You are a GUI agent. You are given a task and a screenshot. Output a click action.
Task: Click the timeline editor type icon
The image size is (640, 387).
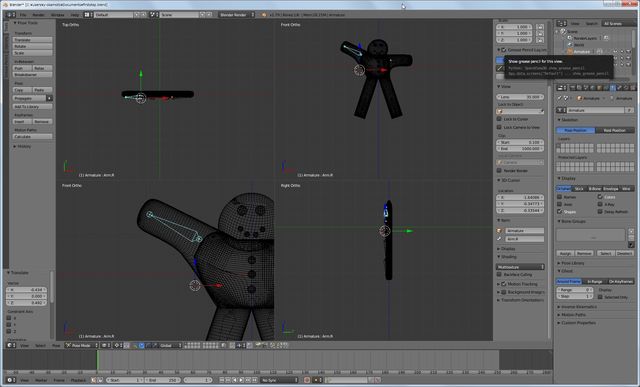11,380
